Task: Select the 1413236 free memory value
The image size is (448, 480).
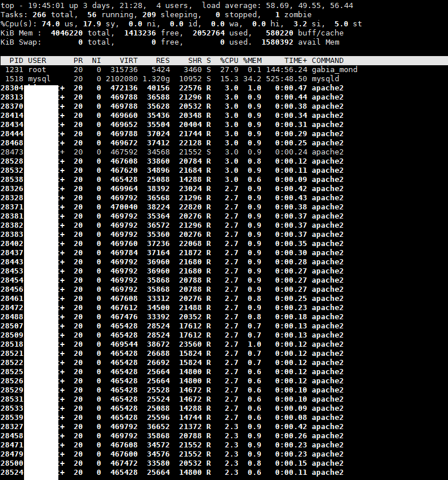Action: pyautogui.click(x=140, y=33)
